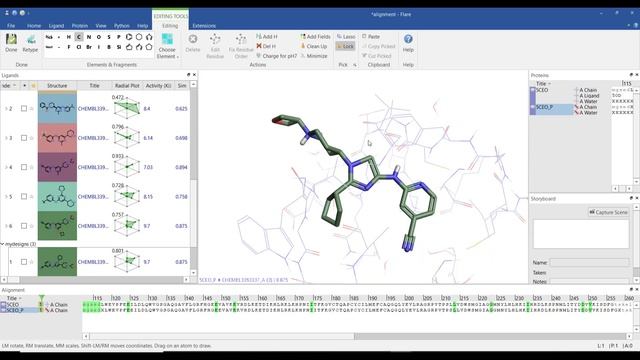This screenshot has height=360, width=640.
Task: Click the purple structure thumbnail of row 4
Action: coord(57,167)
